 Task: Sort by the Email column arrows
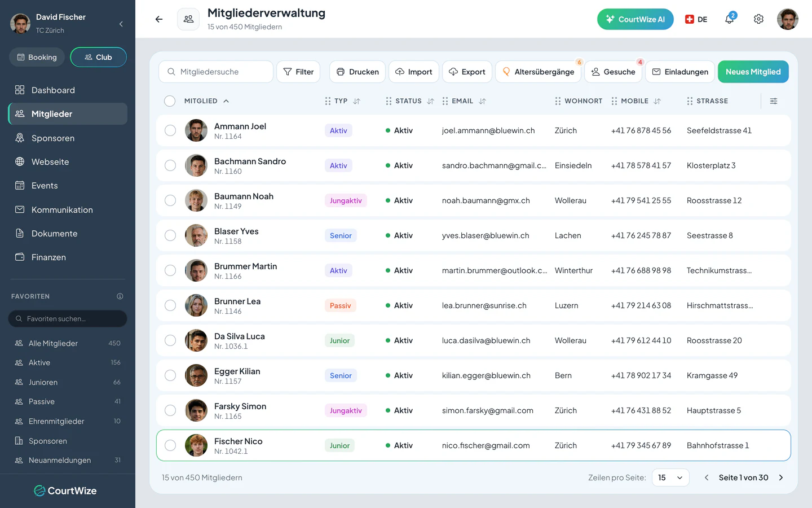tap(482, 101)
